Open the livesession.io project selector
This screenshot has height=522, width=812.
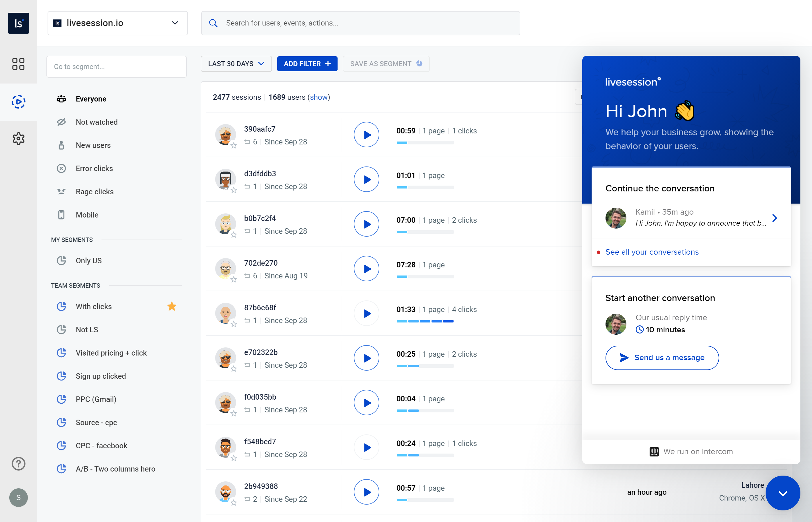117,23
